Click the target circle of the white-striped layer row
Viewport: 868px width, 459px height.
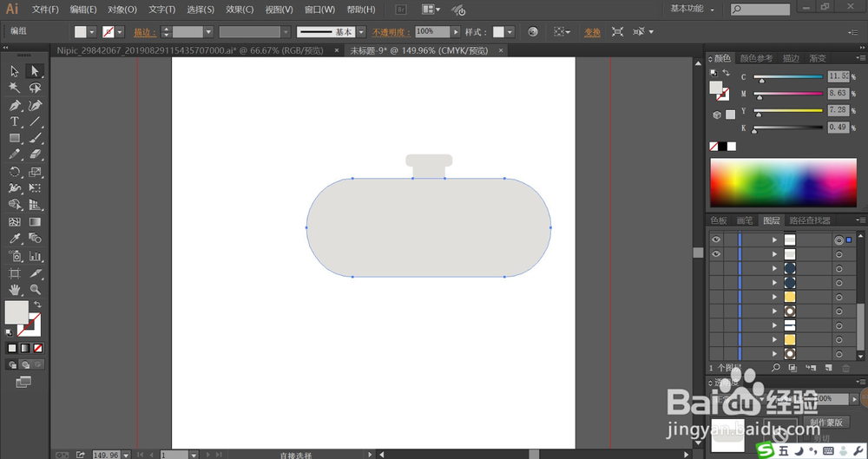click(838, 325)
